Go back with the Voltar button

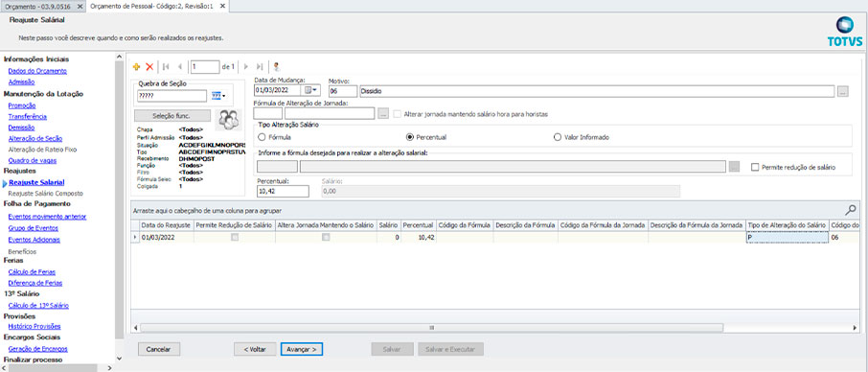coord(255,349)
